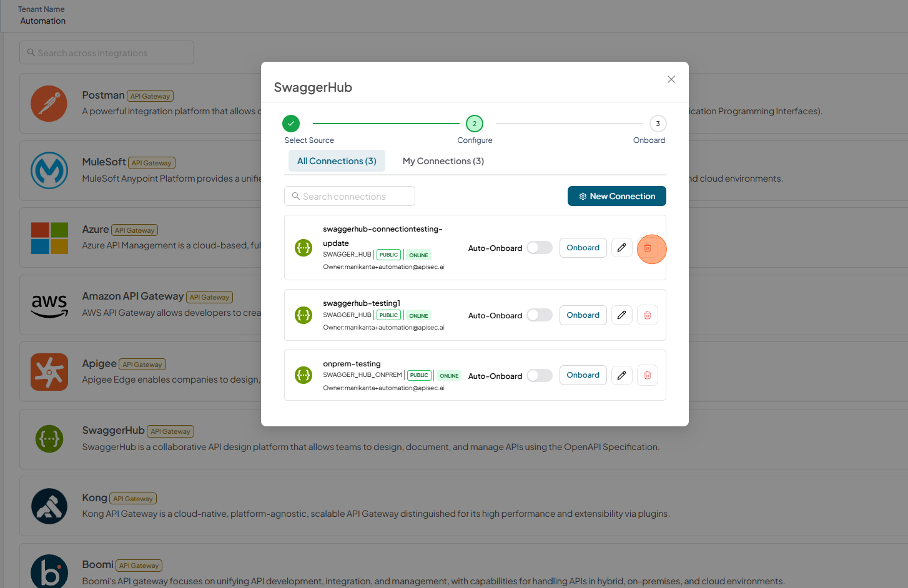This screenshot has height=588, width=908.
Task: Onboard the swaggerhub-testing1 connection
Action: pos(583,315)
